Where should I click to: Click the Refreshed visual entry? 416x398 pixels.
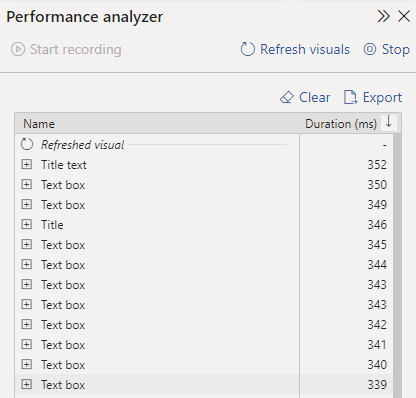[x=82, y=145]
